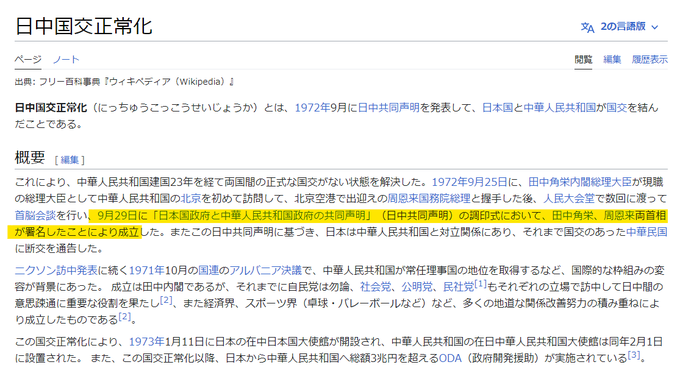Open the 中華民国 link
The image size is (680, 376).
647,232
